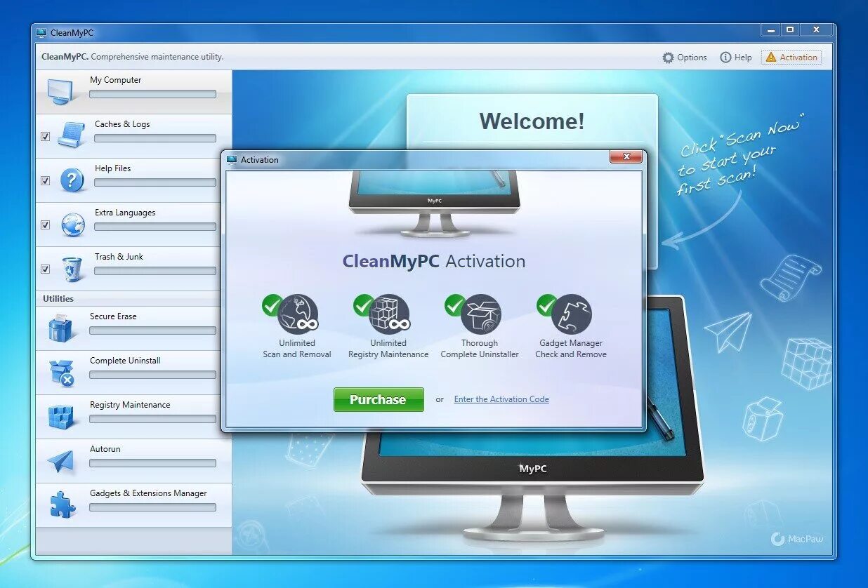The width and height of the screenshot is (868, 588).
Task: Select Gadgets & Extensions Manager label
Action: point(148,493)
